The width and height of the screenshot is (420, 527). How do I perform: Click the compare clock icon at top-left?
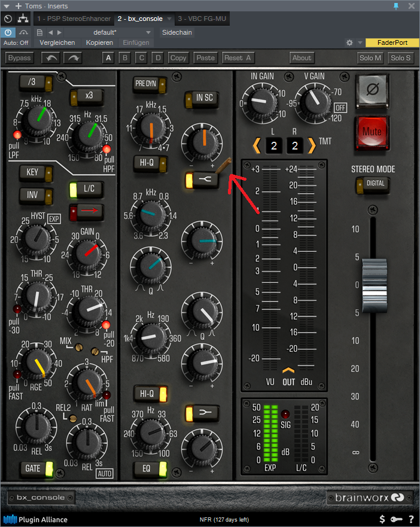[x=8, y=19]
